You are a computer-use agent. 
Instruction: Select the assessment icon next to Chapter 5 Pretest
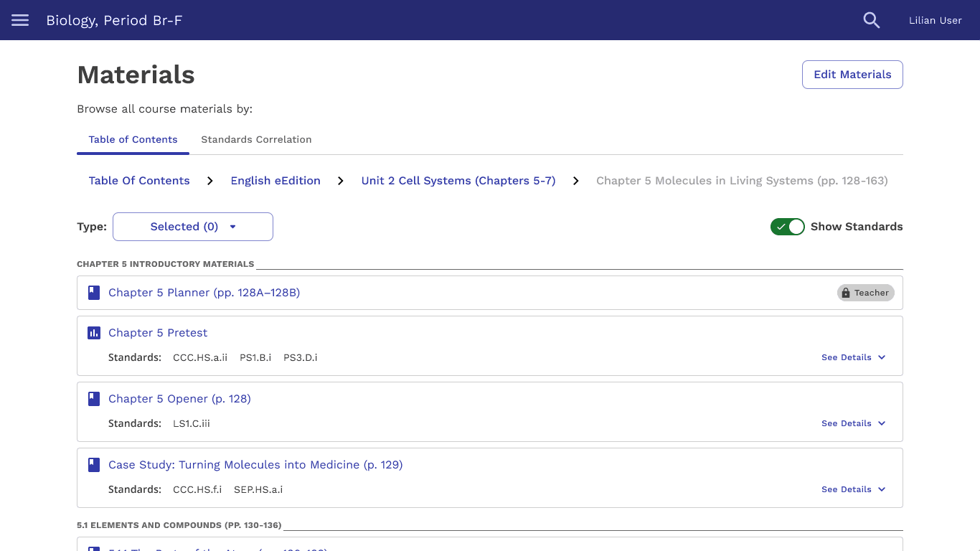pos(93,332)
